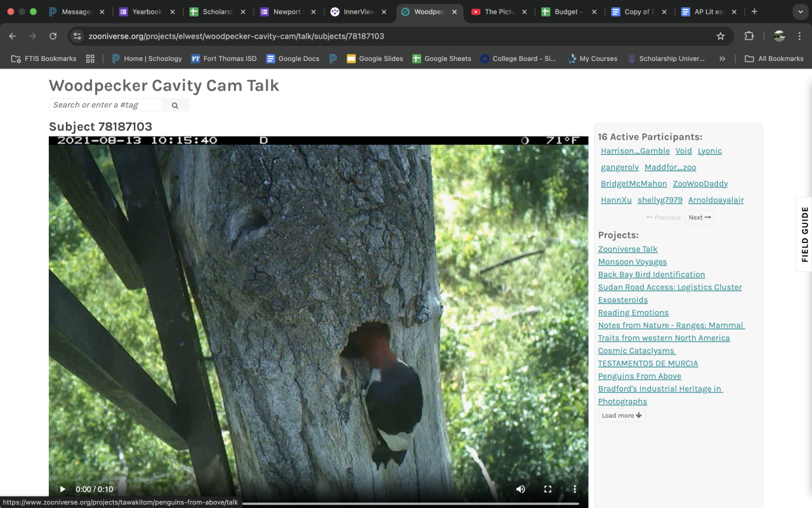Screen dimensions: 812x508
Task: Open participant gangerolv's profile
Action: click(620, 168)
